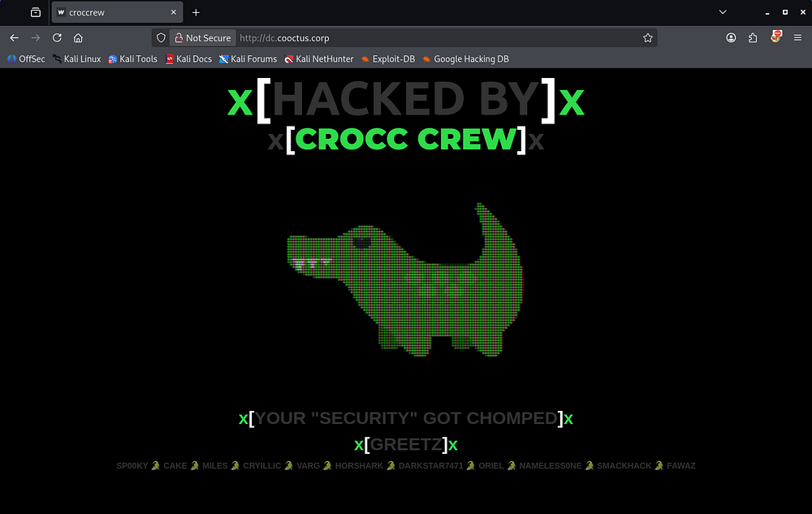Click the back navigation arrow
The image size is (812, 514).
14,38
